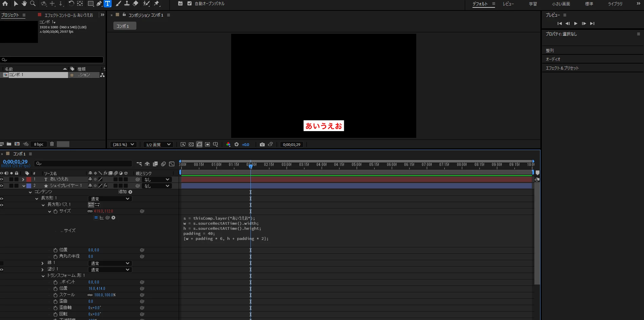The height and width of the screenshot is (320, 644).
Task: Select the Selection arrow tool
Action: 16,3
